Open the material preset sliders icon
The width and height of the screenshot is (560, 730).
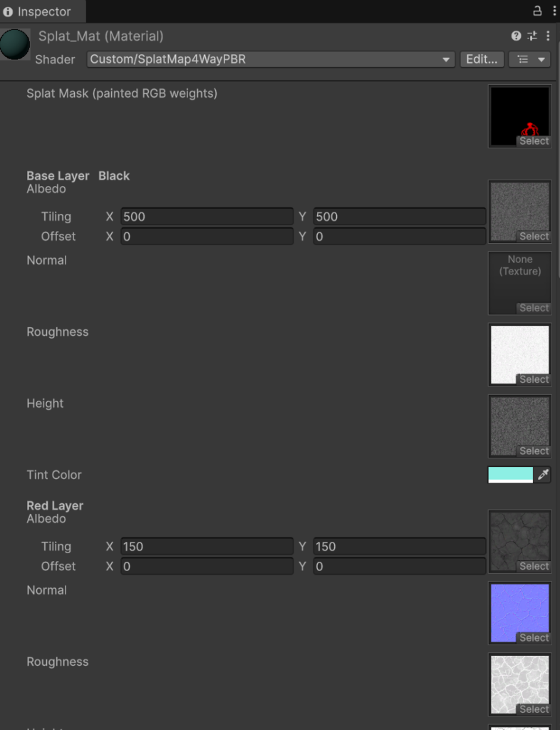click(532, 36)
